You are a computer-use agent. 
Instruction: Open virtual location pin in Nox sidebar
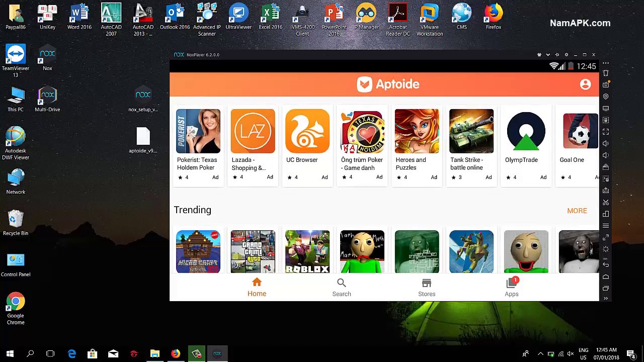(x=606, y=96)
